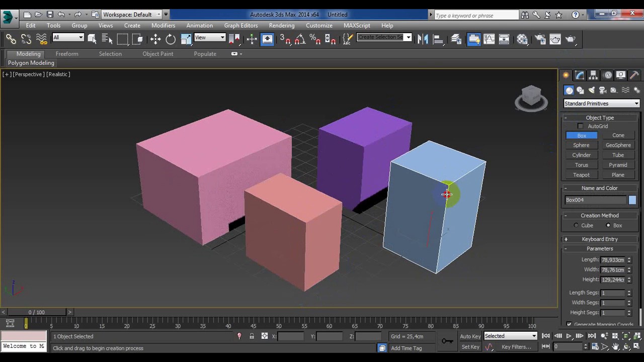This screenshot has height=362, width=644.
Task: Toggle Angle Snap in main toolbar
Action: pyautogui.click(x=300, y=39)
